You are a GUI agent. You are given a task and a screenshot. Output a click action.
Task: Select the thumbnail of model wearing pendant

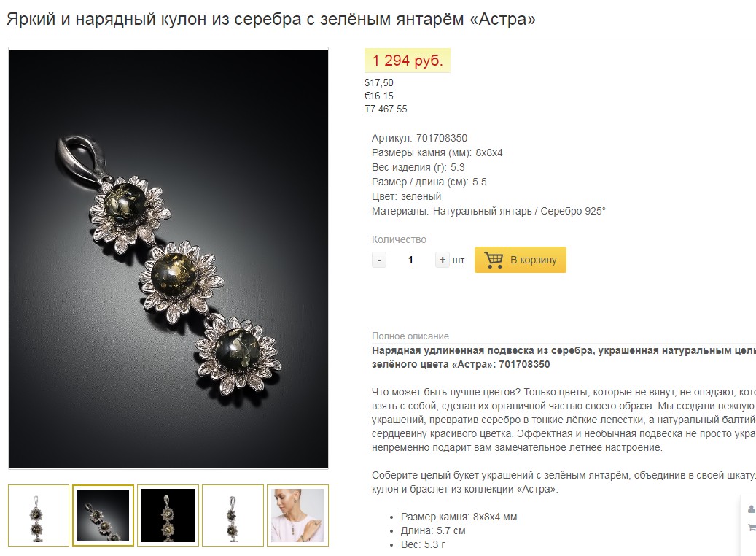(298, 515)
